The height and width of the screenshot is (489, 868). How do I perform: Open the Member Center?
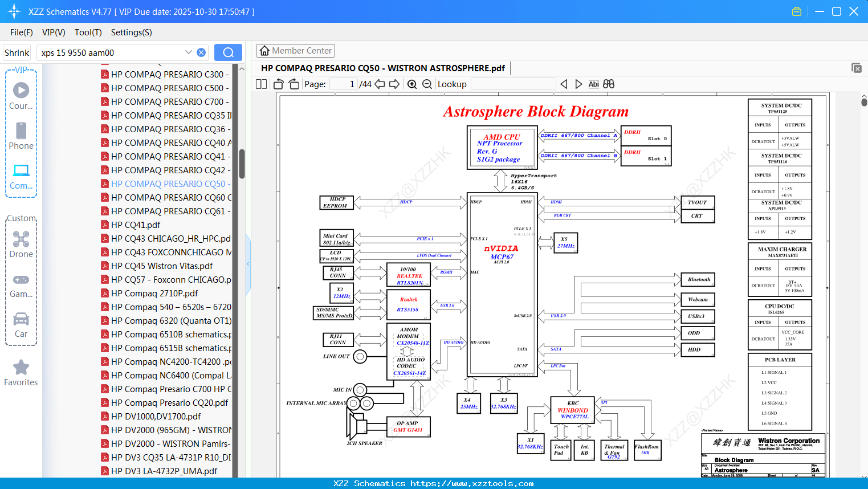(295, 51)
